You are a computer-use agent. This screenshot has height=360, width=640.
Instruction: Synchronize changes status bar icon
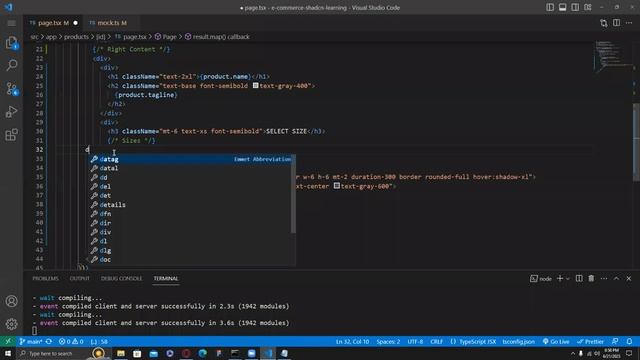point(49,342)
